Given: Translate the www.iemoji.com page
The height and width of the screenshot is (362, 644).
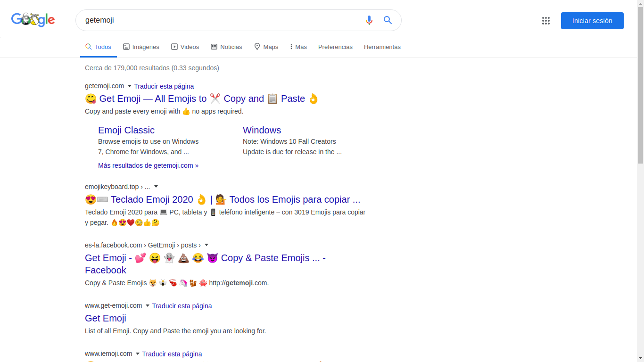Looking at the screenshot, I should pyautogui.click(x=172, y=354).
